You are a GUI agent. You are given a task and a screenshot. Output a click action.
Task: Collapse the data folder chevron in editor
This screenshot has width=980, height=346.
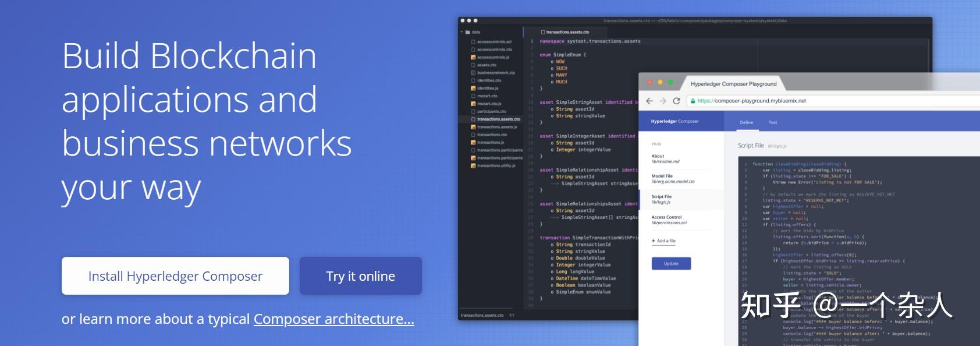pos(461,32)
